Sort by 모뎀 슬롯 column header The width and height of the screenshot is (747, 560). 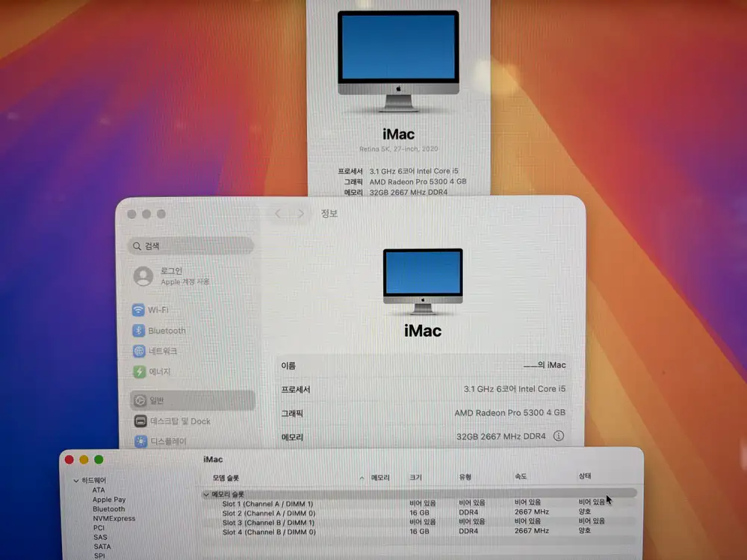pyautogui.click(x=226, y=478)
